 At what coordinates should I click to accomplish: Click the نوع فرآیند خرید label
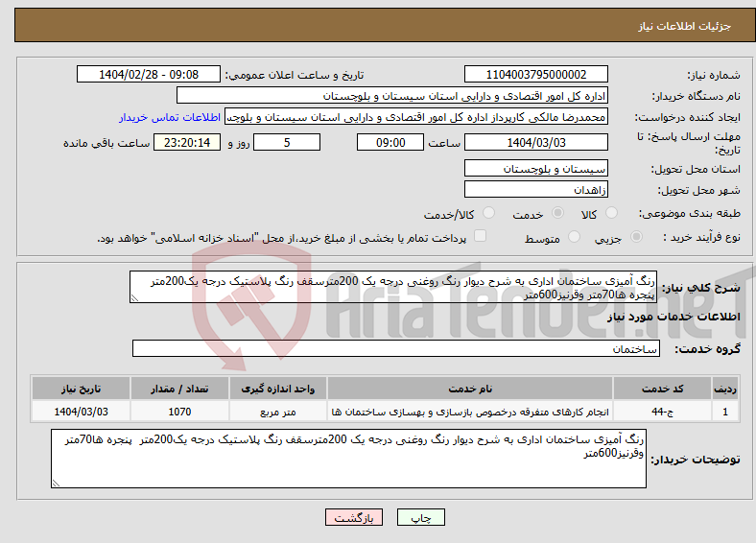(702, 237)
